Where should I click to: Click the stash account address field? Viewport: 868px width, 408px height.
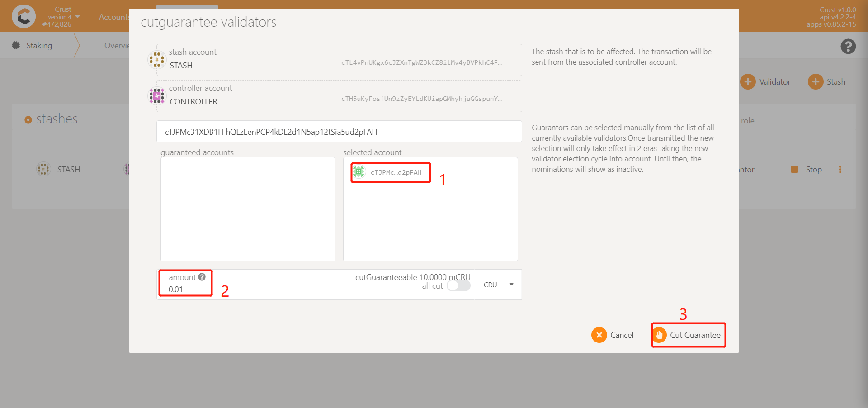(x=339, y=60)
